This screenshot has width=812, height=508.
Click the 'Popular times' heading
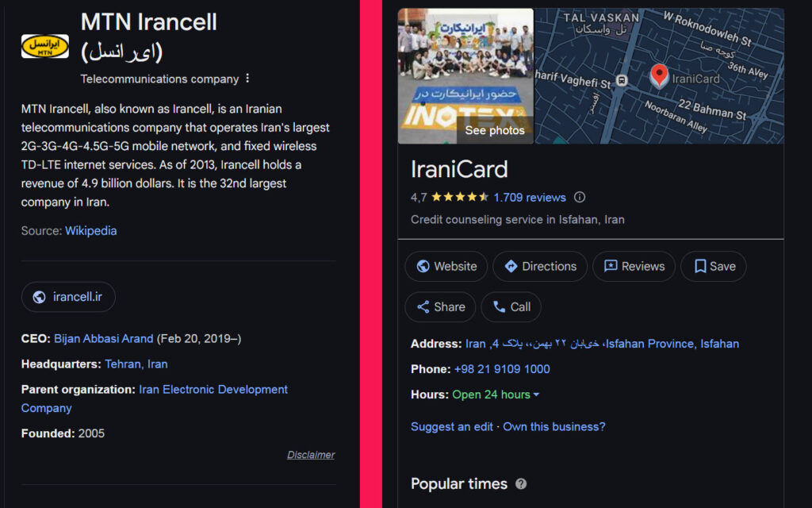459,483
